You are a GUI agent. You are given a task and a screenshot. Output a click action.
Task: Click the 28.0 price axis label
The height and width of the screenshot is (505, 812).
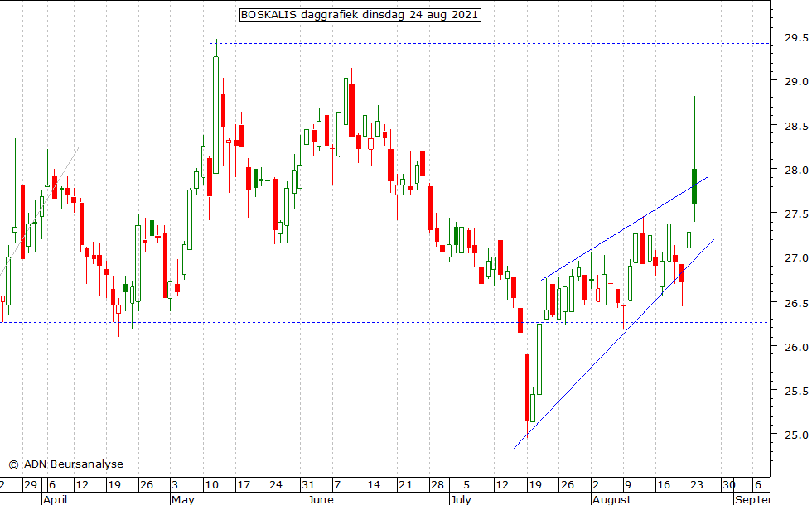point(796,171)
